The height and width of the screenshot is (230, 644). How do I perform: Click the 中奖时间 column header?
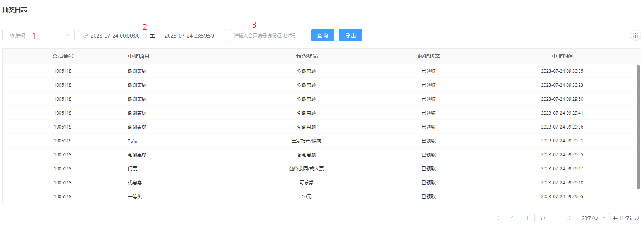click(563, 57)
